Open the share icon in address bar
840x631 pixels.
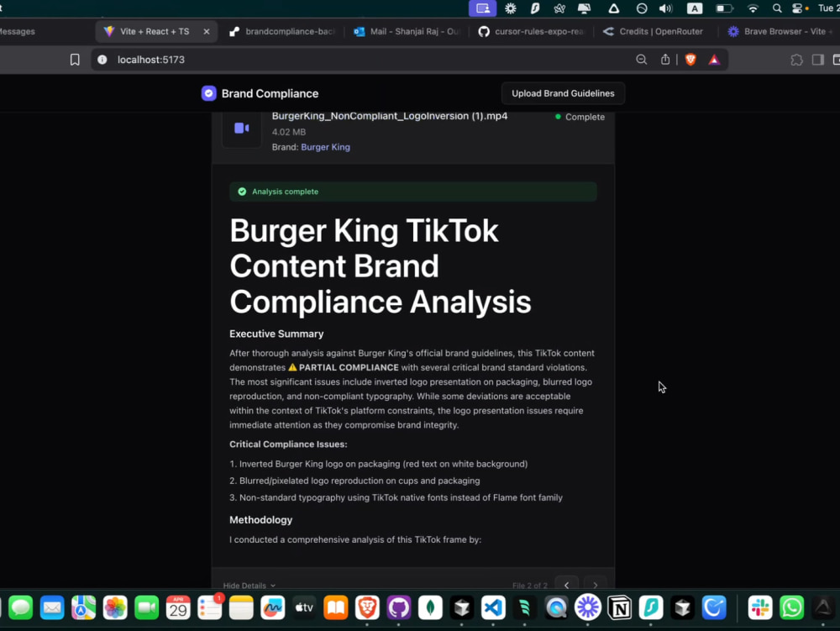pyautogui.click(x=664, y=60)
